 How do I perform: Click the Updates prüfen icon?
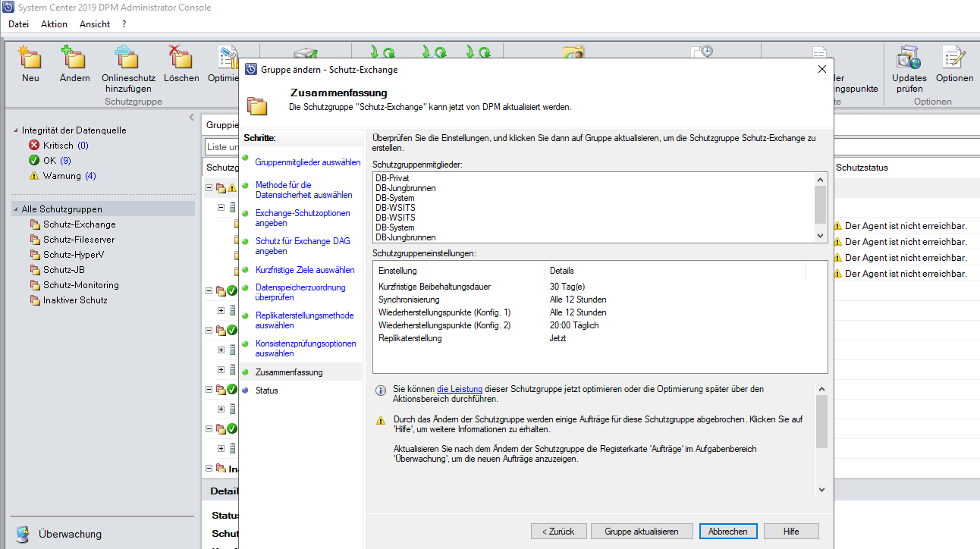coord(909,58)
